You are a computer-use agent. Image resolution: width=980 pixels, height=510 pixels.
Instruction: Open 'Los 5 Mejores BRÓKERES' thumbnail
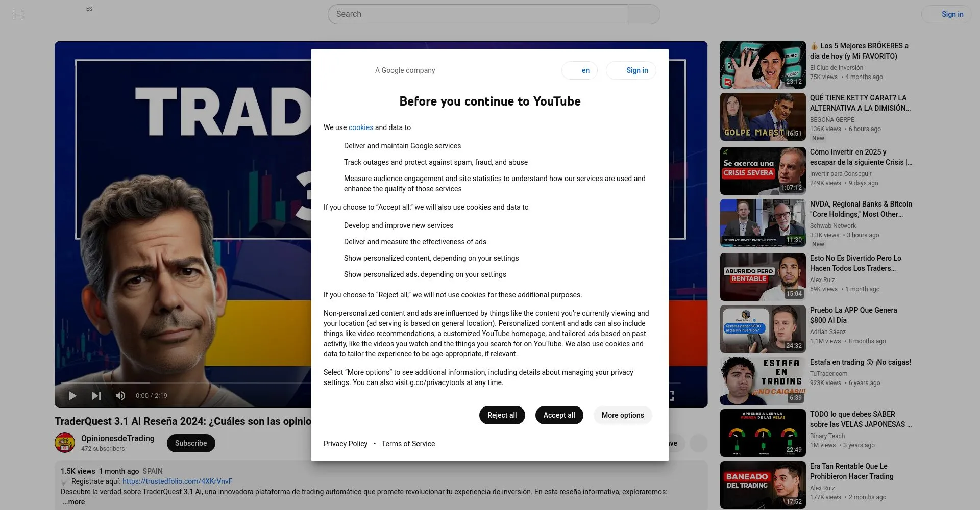coord(763,65)
